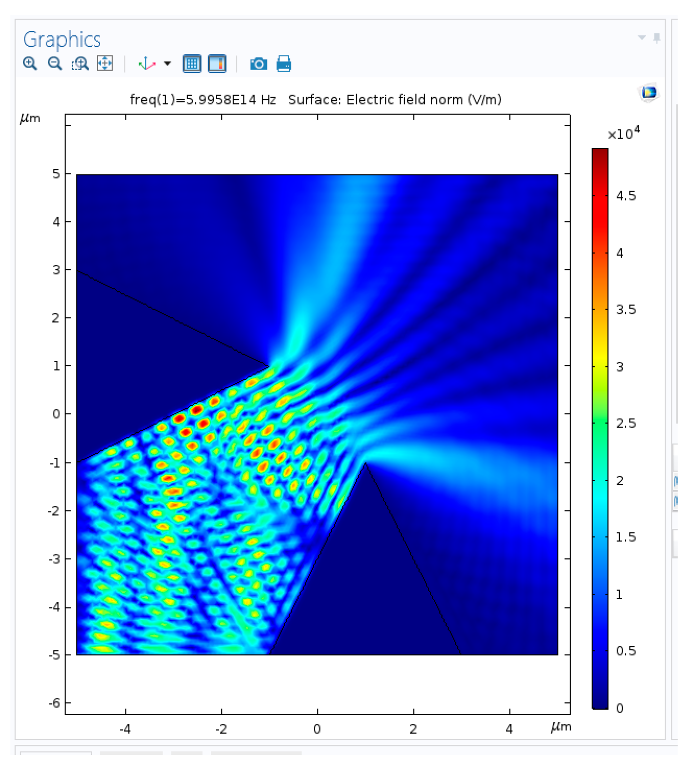Toggle the color legend display button
The height and width of the screenshot is (771, 700).
217,64
